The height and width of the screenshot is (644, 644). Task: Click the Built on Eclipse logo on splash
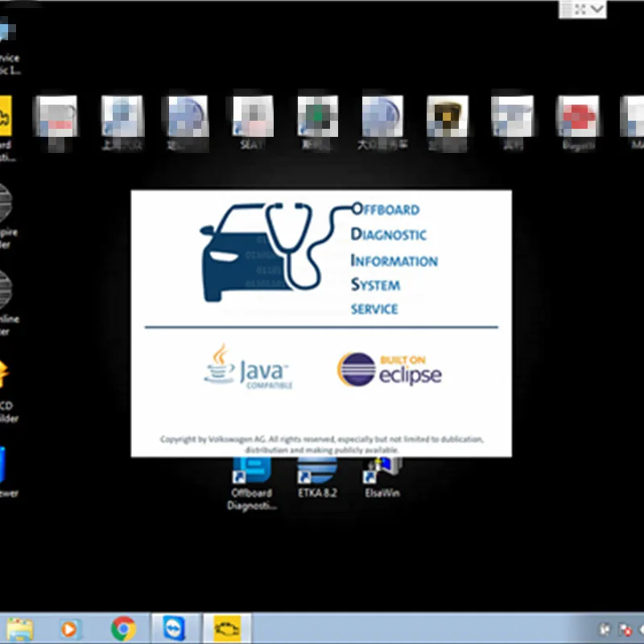(390, 369)
